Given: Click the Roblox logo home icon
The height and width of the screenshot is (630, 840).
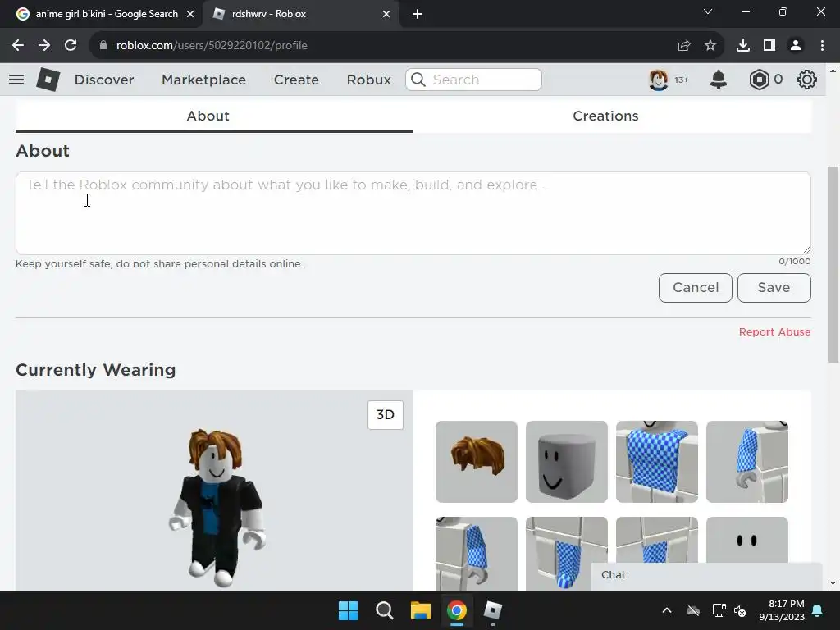Looking at the screenshot, I should click(48, 80).
